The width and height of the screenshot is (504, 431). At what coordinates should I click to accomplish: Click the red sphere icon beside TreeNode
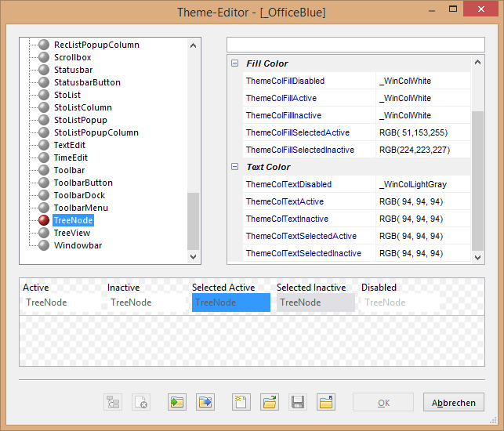point(44,220)
